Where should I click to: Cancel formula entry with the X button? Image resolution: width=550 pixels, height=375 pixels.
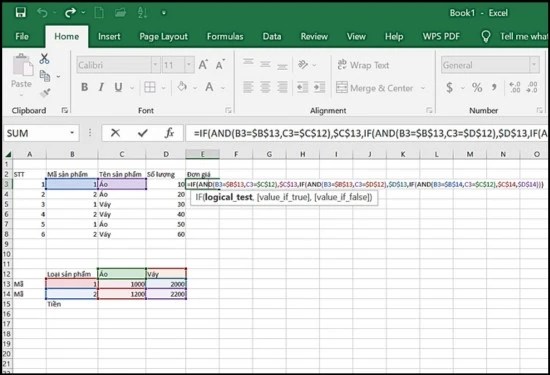pyautogui.click(x=115, y=133)
